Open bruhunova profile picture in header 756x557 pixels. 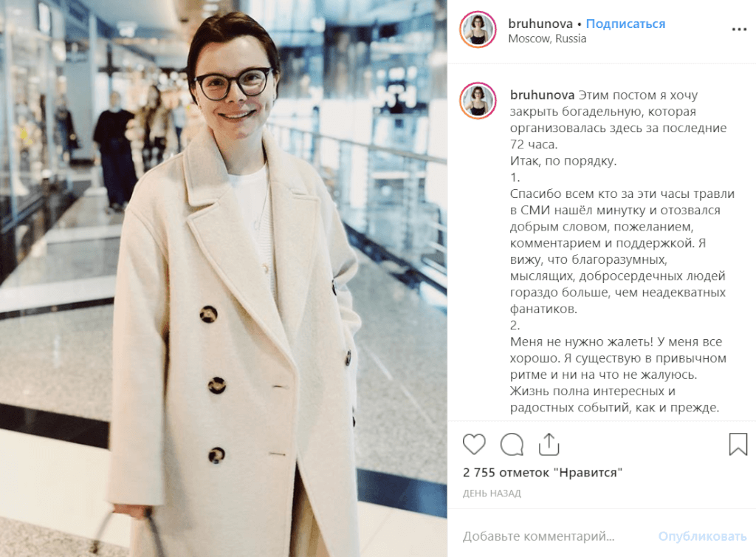point(478,30)
